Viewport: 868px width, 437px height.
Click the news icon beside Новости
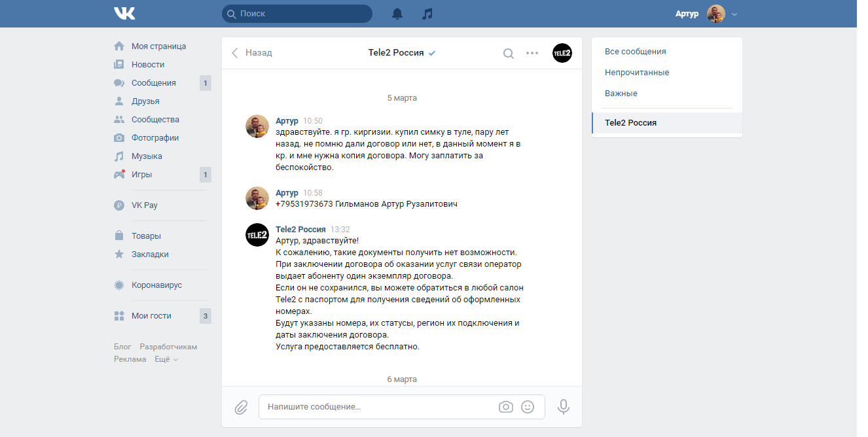click(119, 65)
